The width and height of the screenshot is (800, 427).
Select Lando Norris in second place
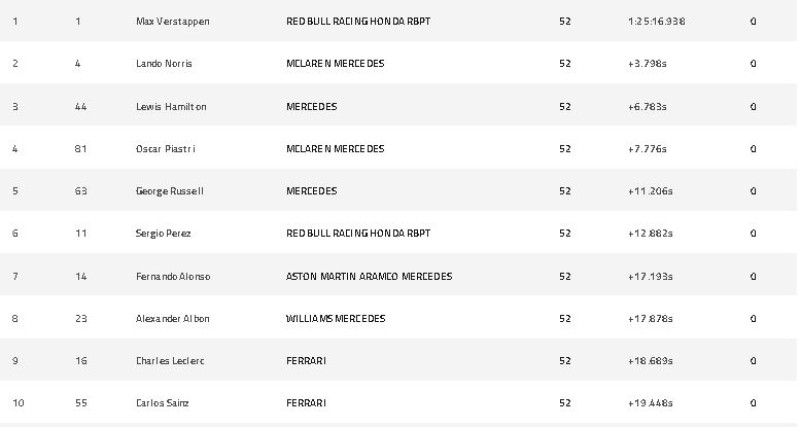pyautogui.click(x=164, y=64)
